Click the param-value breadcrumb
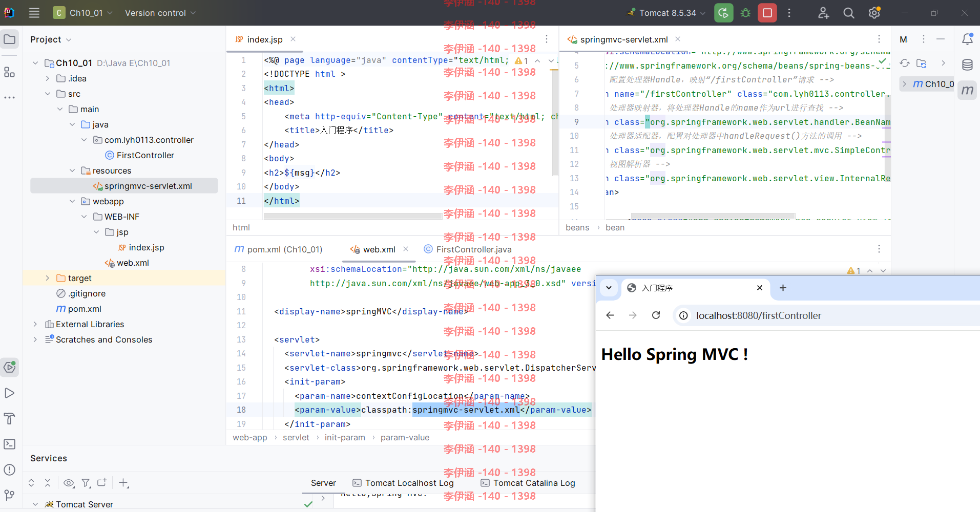The width and height of the screenshot is (980, 512). pos(405,438)
